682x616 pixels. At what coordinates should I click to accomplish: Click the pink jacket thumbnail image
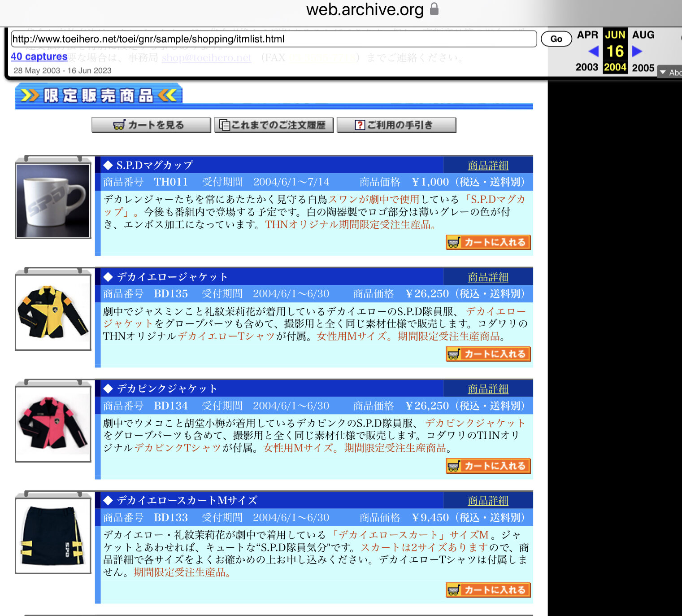click(x=53, y=424)
